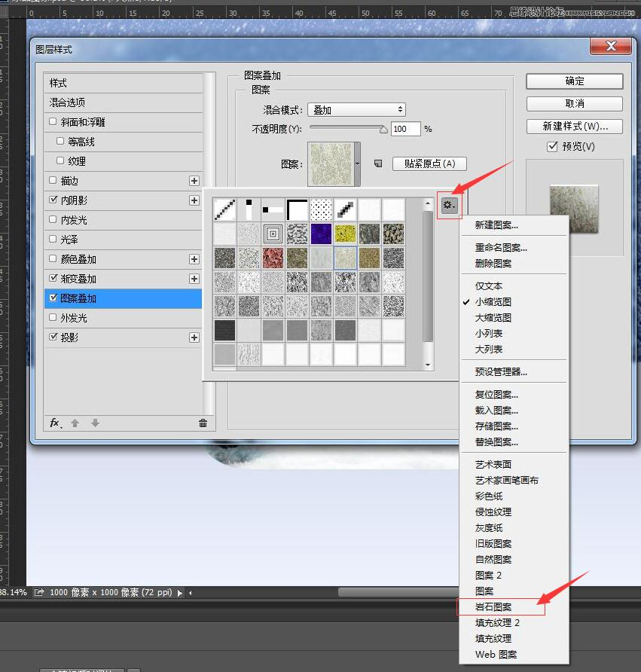This screenshot has width=641, height=672.
Task: Open the 混合模式 blend mode dropdown
Action: pyautogui.click(x=357, y=110)
